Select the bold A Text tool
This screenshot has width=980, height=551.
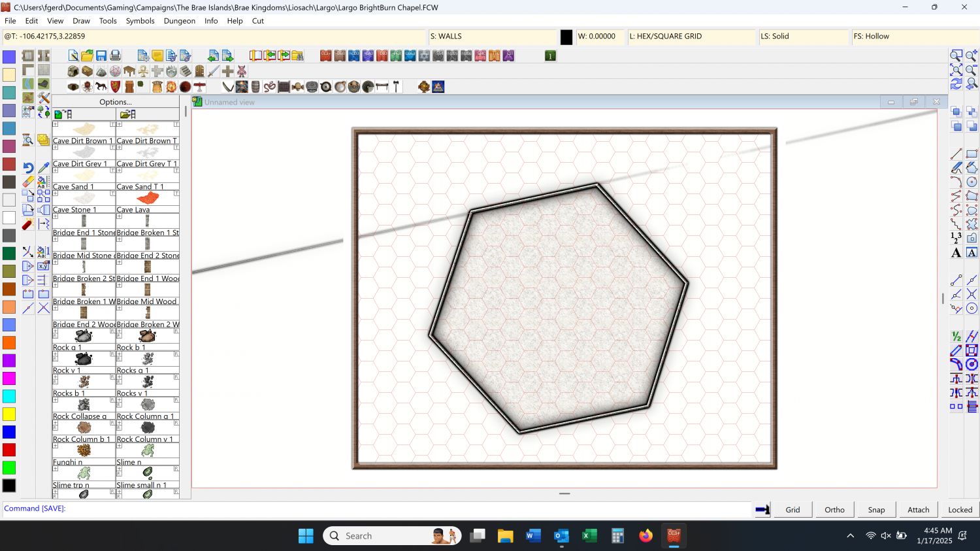956,252
